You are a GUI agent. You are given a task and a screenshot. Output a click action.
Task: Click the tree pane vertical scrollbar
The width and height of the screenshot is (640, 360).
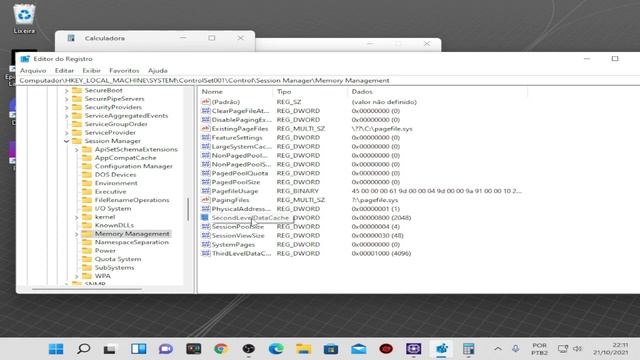[x=188, y=209]
